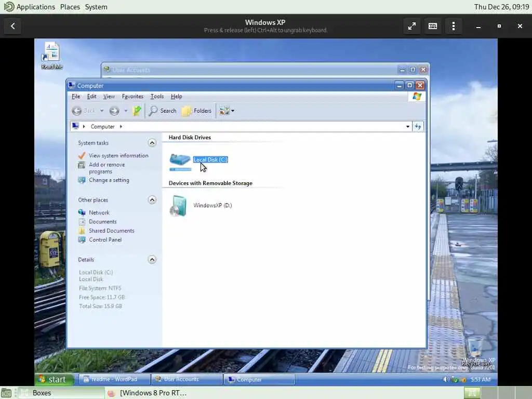
Task: Open Documents from Other places
Action: click(102, 221)
